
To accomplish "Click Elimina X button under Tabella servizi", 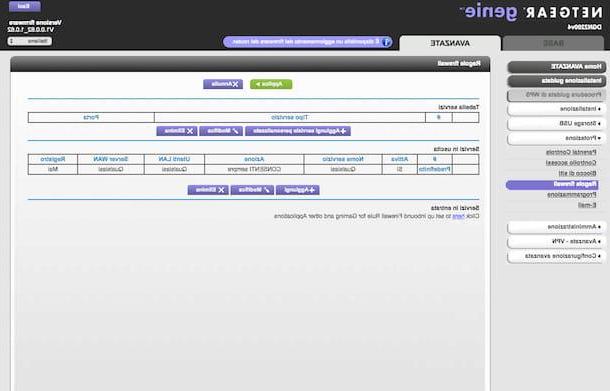I will click(x=177, y=131).
